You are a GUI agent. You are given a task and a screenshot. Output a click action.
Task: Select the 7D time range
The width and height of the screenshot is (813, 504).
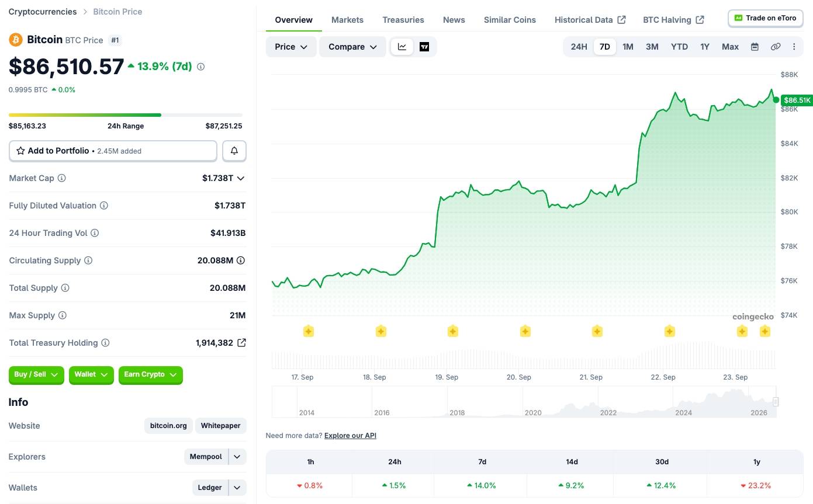pos(605,47)
